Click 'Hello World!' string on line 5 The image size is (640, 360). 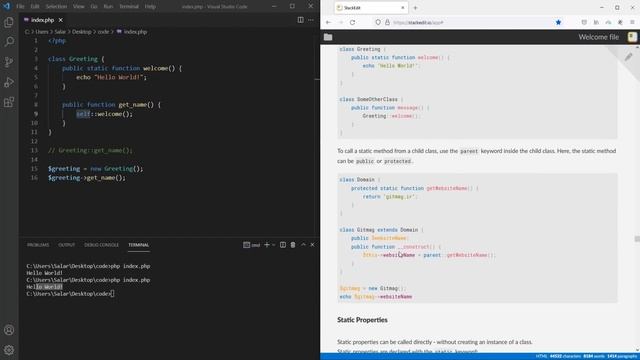[119, 77]
